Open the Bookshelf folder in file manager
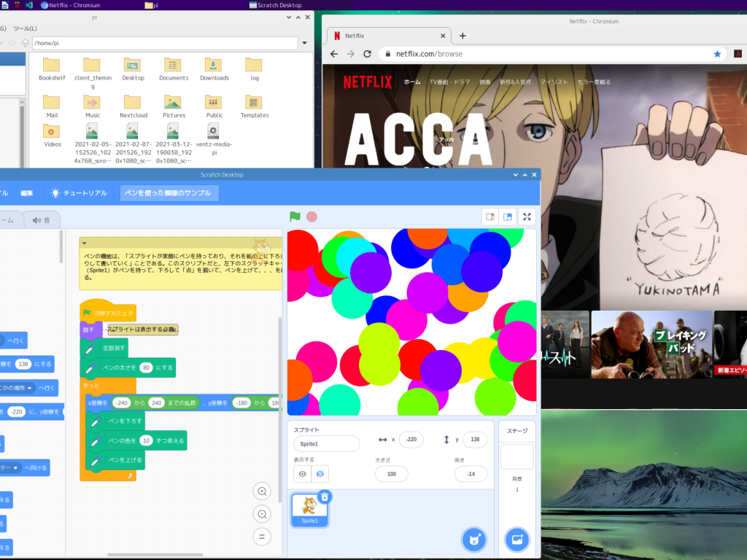The width and height of the screenshot is (747, 560). 52,69
